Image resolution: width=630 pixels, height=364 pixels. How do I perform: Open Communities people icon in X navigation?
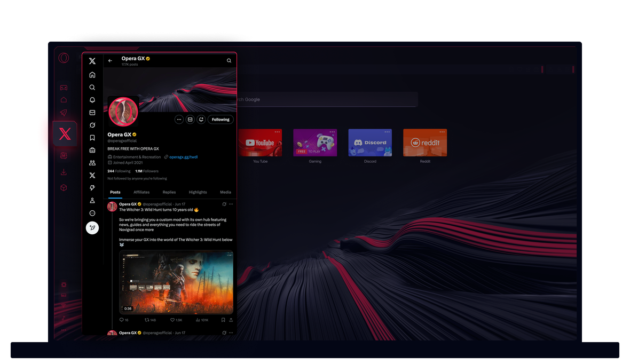[92, 163]
